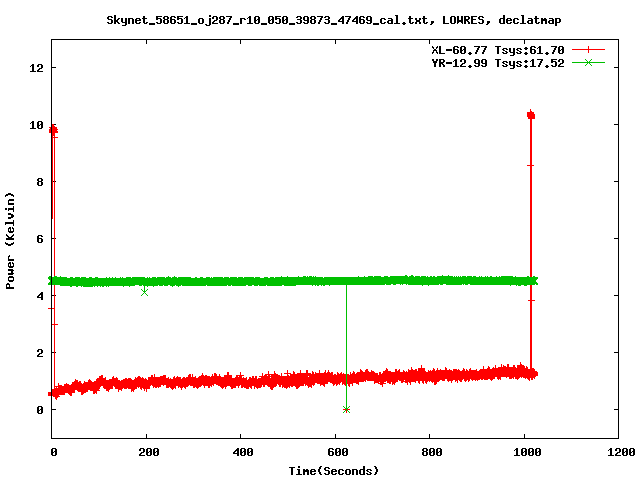Click the green vertical drop line near 620 seconds

coord(346,347)
